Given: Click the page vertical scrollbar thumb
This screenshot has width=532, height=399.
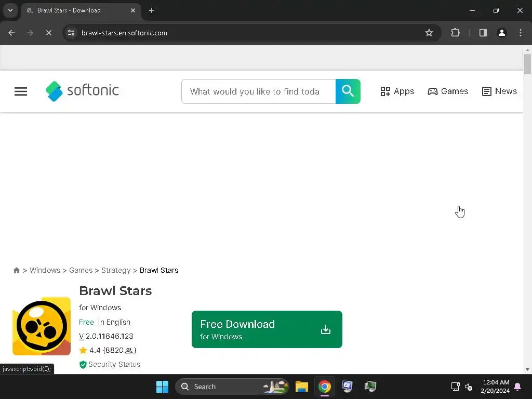Looking at the screenshot, I should (x=527, y=64).
